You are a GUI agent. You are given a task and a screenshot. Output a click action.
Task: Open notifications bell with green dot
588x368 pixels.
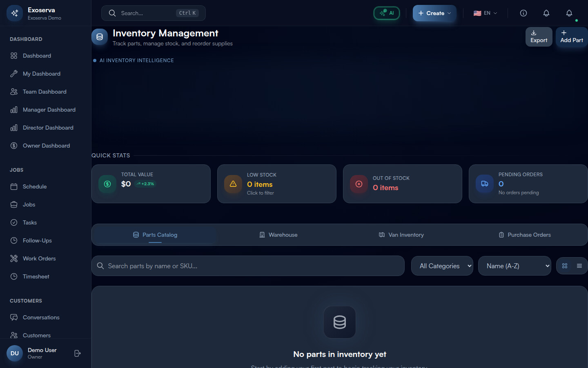tap(569, 13)
